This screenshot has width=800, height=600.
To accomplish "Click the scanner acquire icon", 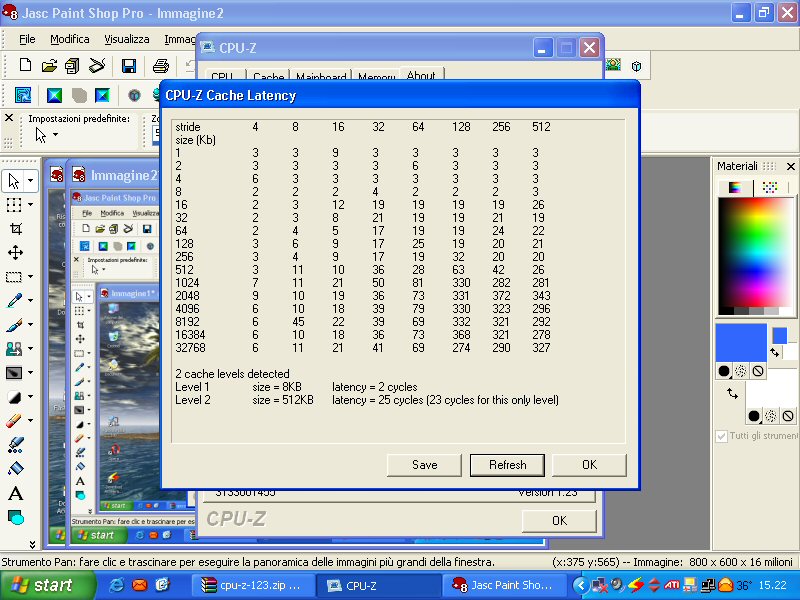I will [x=96, y=65].
